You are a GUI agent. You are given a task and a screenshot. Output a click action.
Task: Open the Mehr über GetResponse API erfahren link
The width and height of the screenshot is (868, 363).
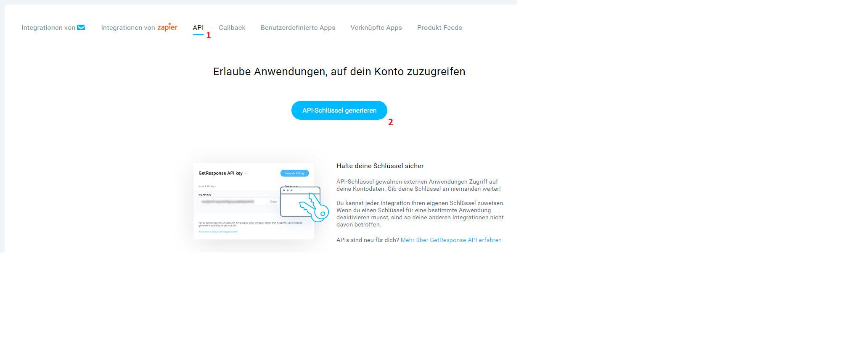pyautogui.click(x=451, y=240)
